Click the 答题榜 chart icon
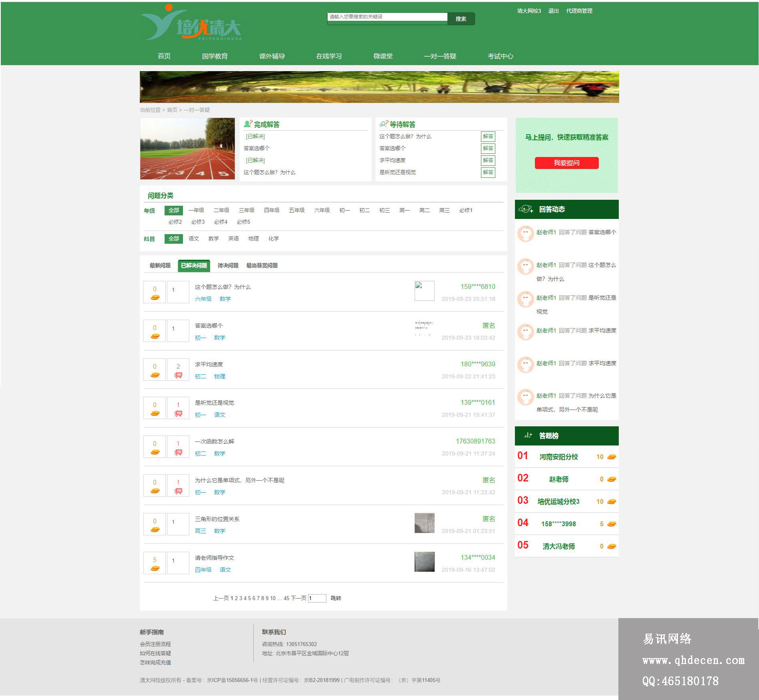This screenshot has height=700, width=759. [528, 436]
